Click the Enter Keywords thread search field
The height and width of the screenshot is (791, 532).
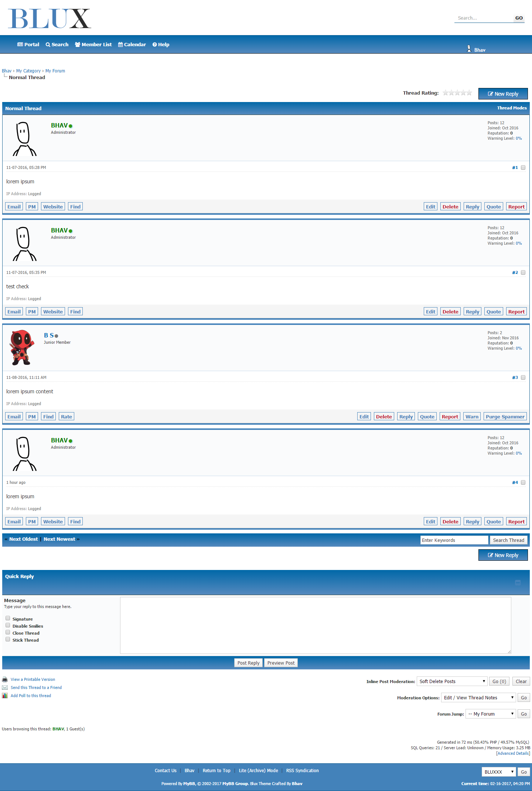[x=454, y=540]
